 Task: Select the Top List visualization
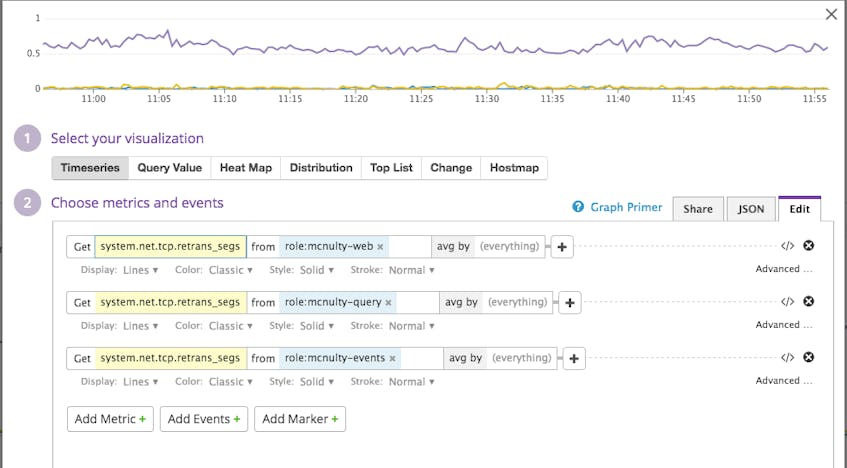tap(391, 168)
